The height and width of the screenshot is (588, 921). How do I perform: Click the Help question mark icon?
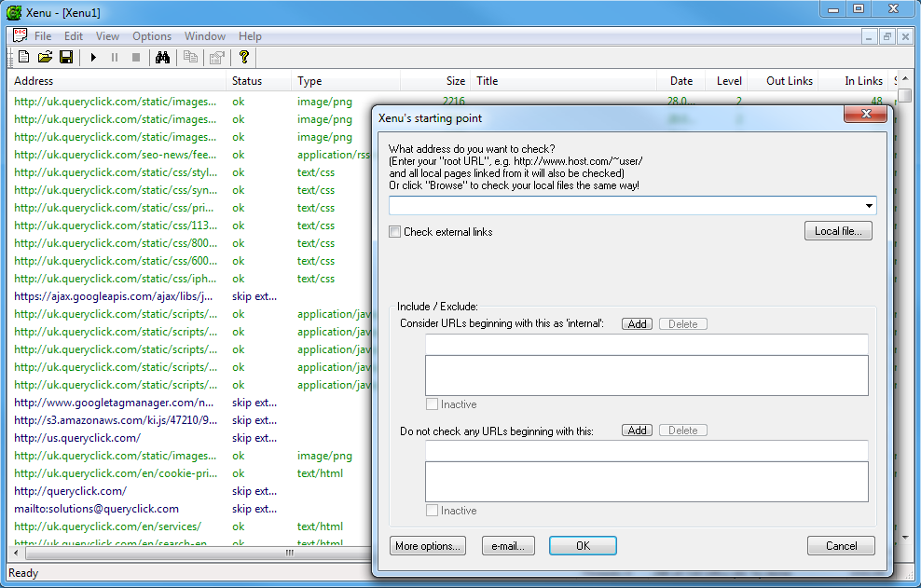244,57
